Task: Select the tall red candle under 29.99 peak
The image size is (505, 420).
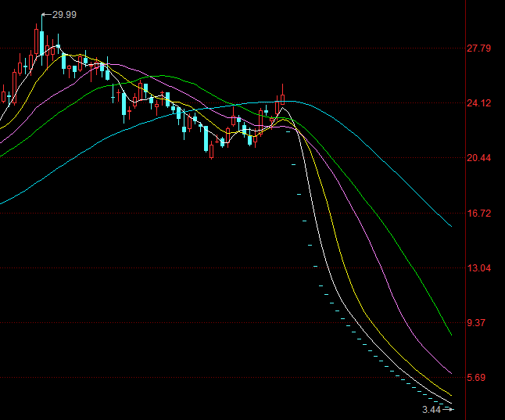Action: coord(37,41)
